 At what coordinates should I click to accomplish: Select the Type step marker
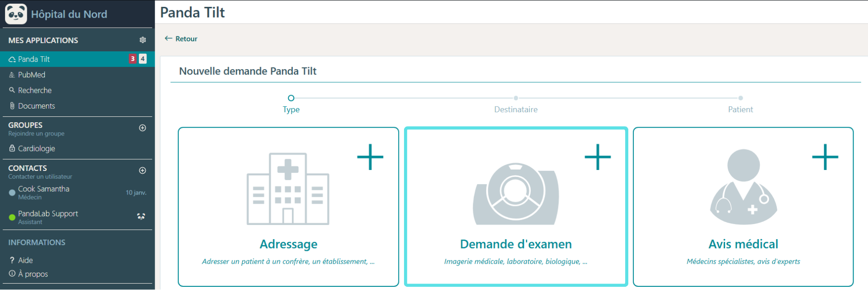tap(291, 98)
